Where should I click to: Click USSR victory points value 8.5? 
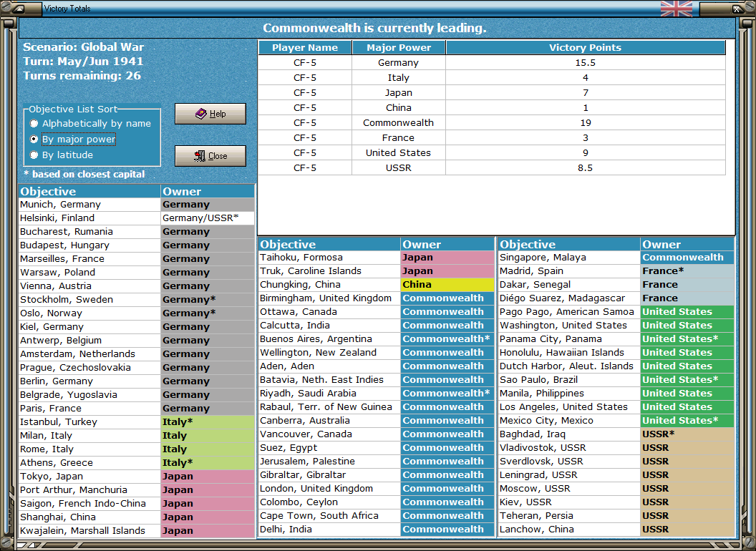pos(586,167)
